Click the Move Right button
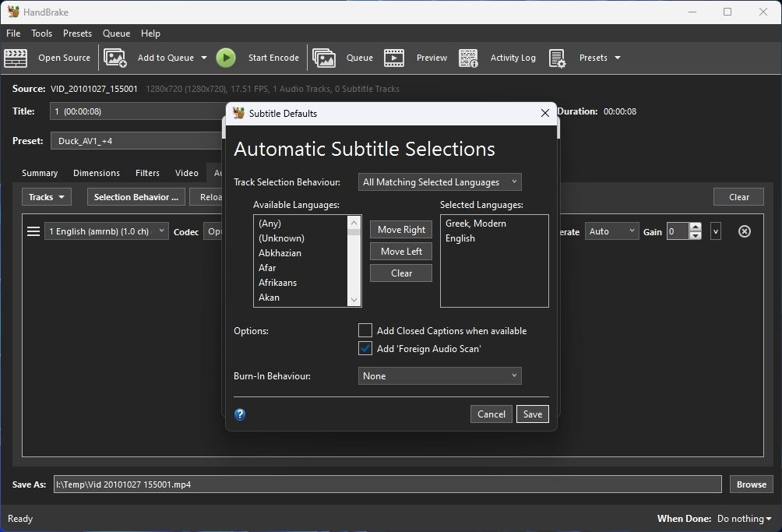The height and width of the screenshot is (532, 782). tap(400, 229)
